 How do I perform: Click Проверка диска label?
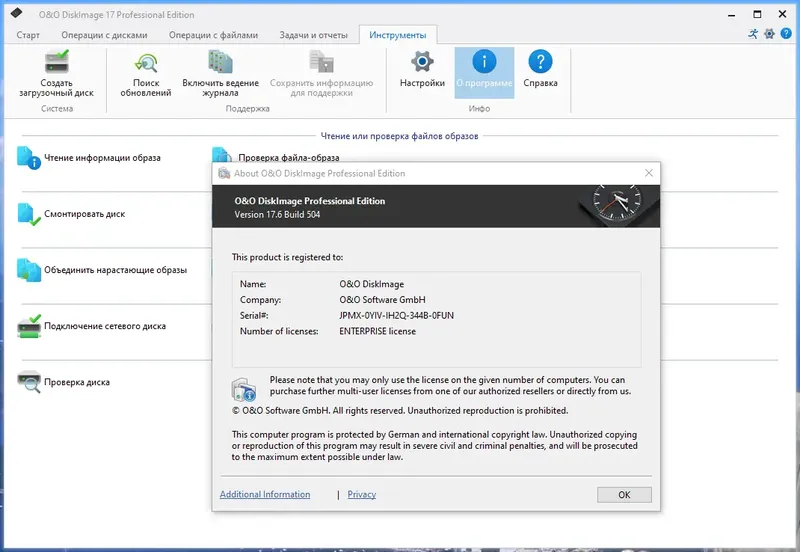coord(77,382)
